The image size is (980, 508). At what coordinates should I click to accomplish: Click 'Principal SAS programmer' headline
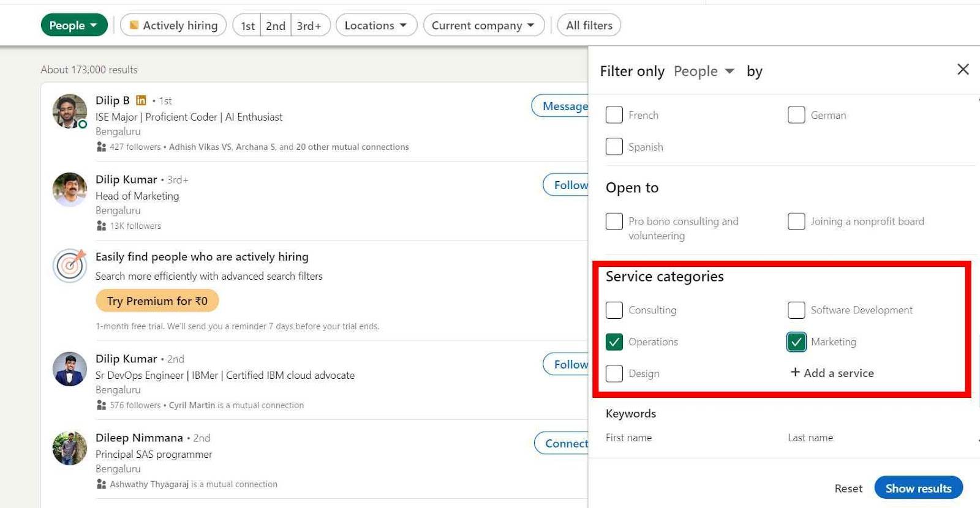click(154, 454)
